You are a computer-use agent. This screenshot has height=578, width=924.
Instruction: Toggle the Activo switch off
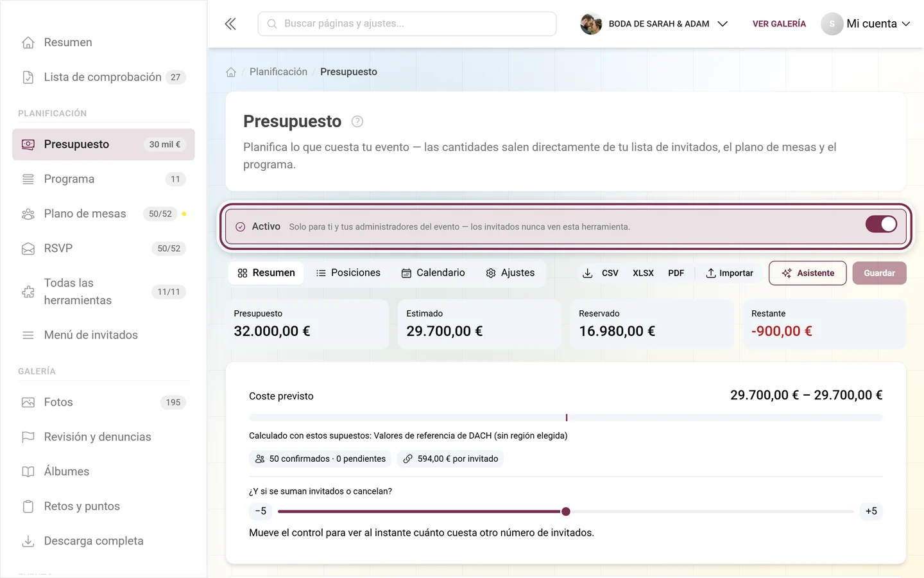click(x=881, y=224)
